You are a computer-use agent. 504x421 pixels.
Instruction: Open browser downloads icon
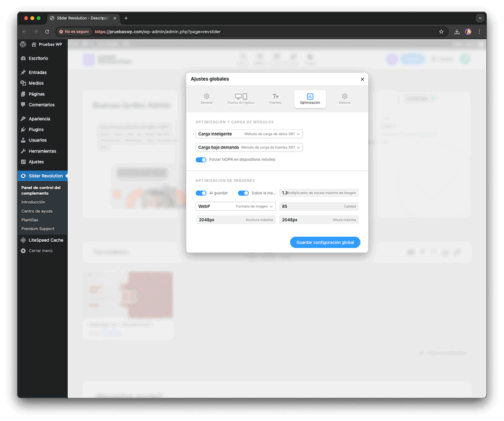(x=457, y=32)
